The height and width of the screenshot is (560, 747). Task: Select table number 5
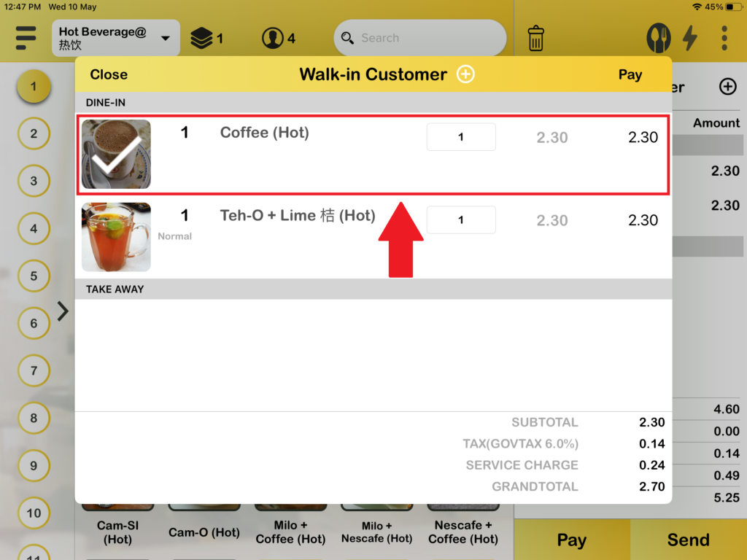coord(34,276)
